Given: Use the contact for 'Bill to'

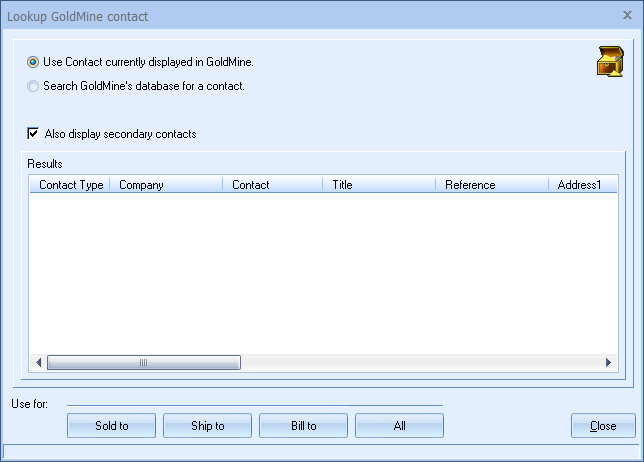Looking at the screenshot, I should 304,426.
